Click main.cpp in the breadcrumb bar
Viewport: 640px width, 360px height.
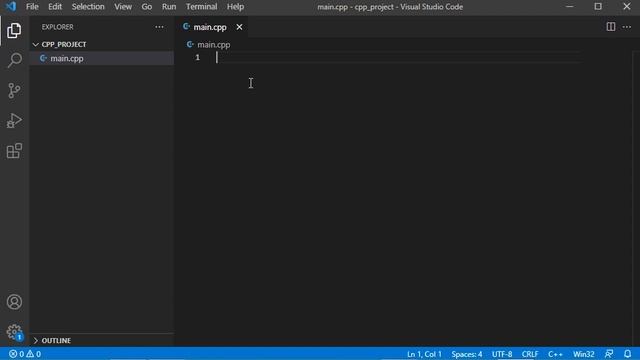(214, 44)
